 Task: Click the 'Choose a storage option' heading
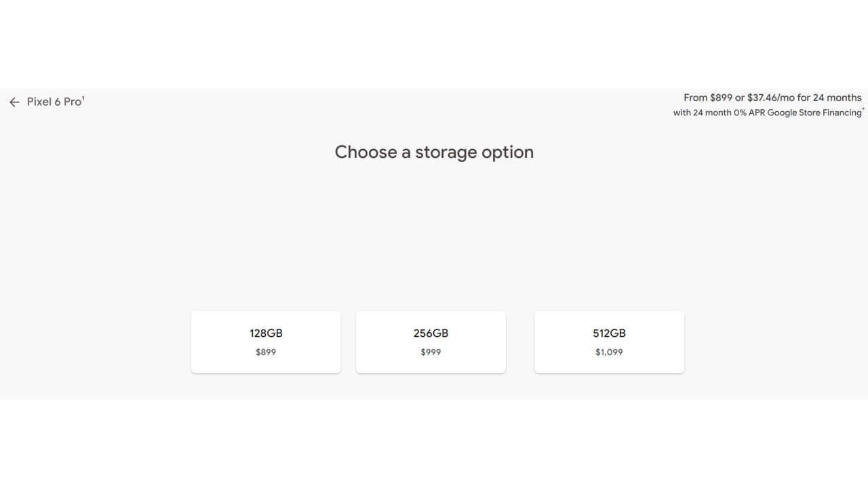pyautogui.click(x=434, y=152)
